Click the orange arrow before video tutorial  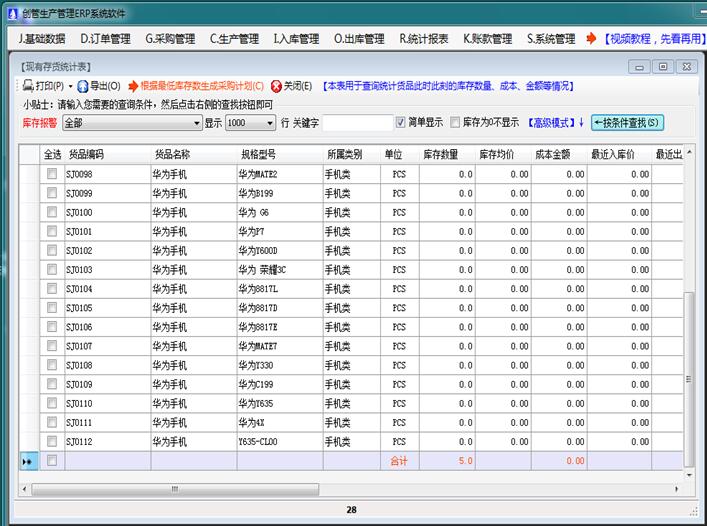pyautogui.click(x=591, y=39)
